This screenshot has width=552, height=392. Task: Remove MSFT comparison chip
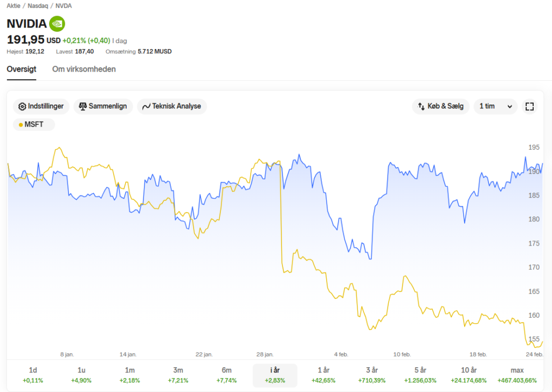pos(34,124)
